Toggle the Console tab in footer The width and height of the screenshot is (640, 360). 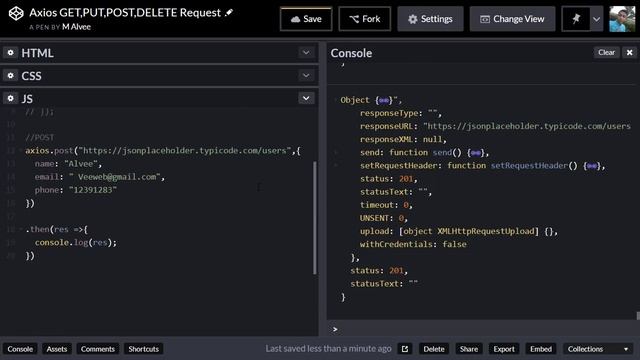pyautogui.click(x=20, y=349)
